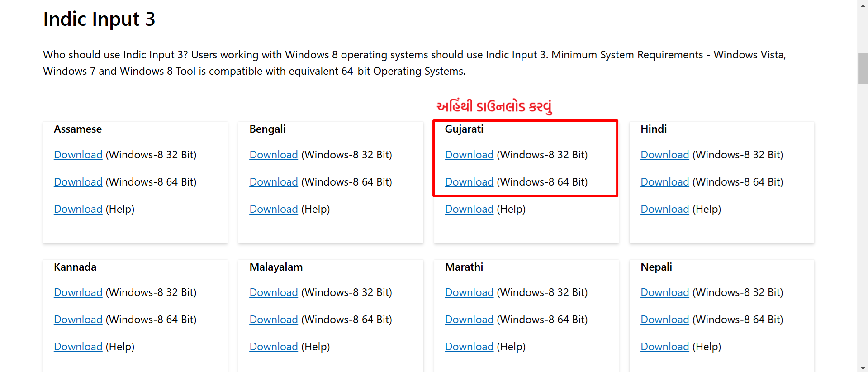Download Hindi Windows-8 32 Bit version
Image resolution: width=868 pixels, height=372 pixels.
tap(665, 155)
